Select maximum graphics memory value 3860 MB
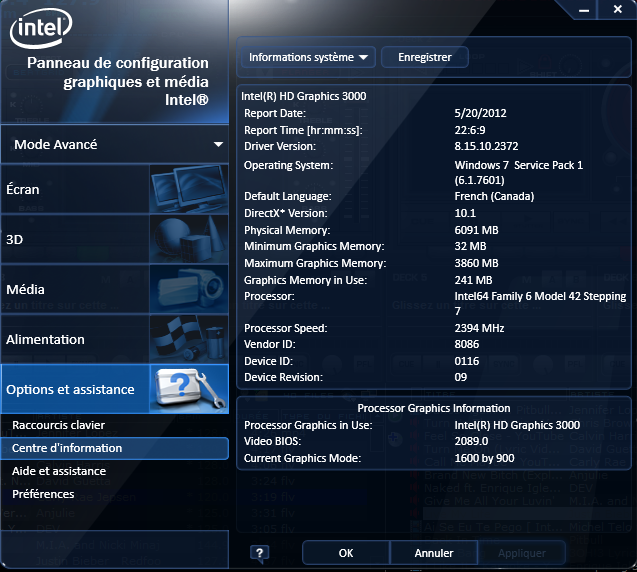 pyautogui.click(x=476, y=263)
